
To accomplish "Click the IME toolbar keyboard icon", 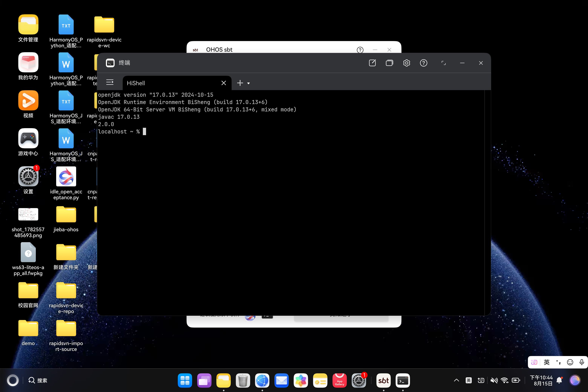I will (x=534, y=362).
